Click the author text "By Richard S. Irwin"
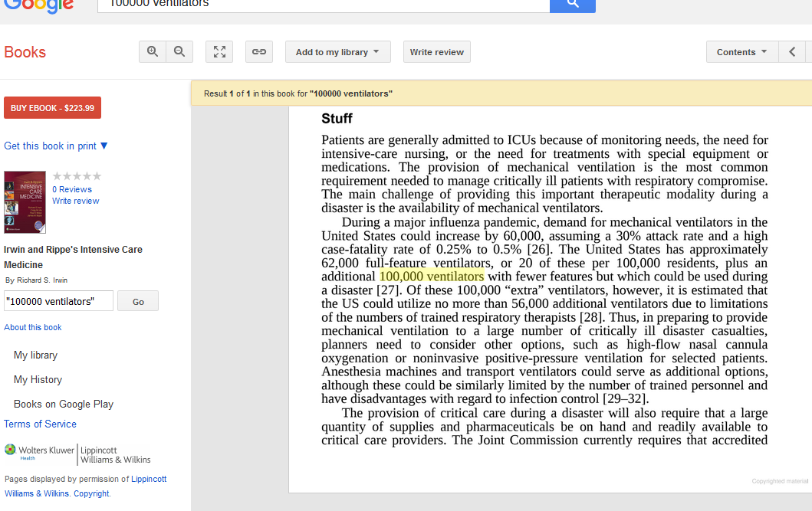 coord(36,280)
